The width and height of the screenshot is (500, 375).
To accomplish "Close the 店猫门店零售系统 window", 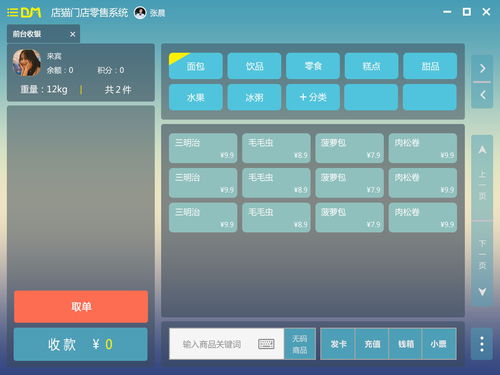I will click(486, 12).
